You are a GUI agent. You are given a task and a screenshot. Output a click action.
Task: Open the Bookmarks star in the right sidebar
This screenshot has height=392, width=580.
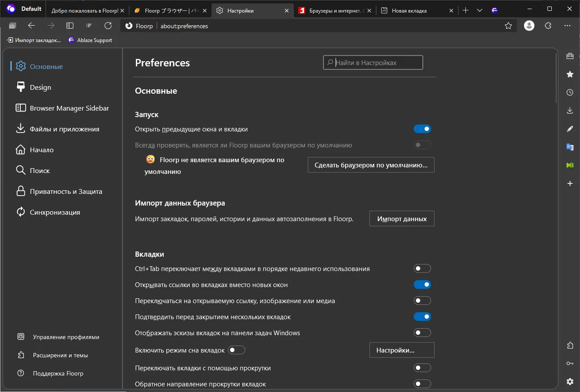(x=570, y=74)
